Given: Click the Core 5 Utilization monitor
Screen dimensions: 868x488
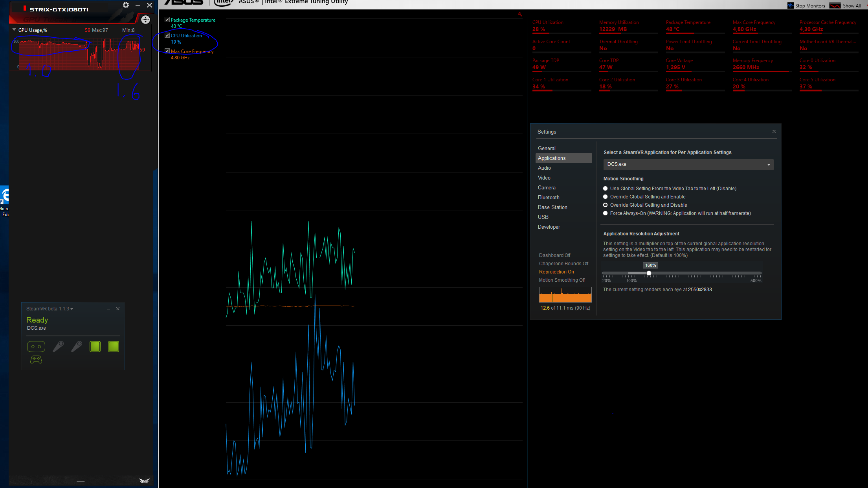Looking at the screenshot, I should (829, 84).
